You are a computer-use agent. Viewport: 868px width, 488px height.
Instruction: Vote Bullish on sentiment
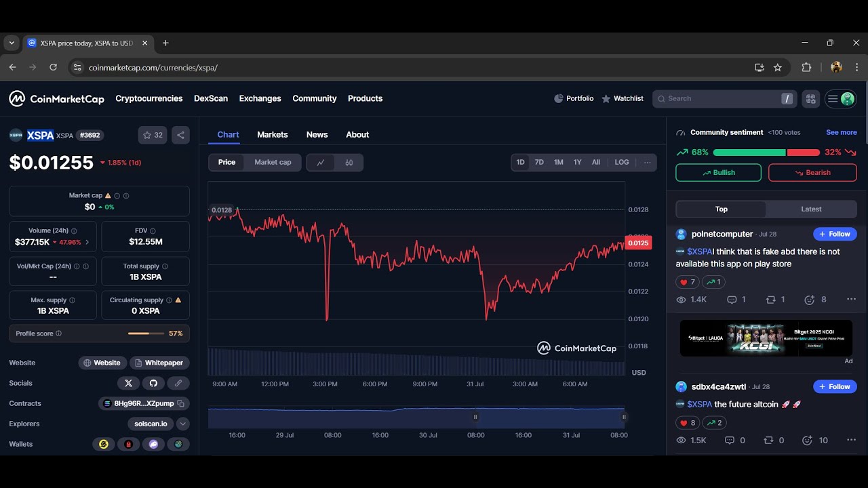[x=719, y=173]
